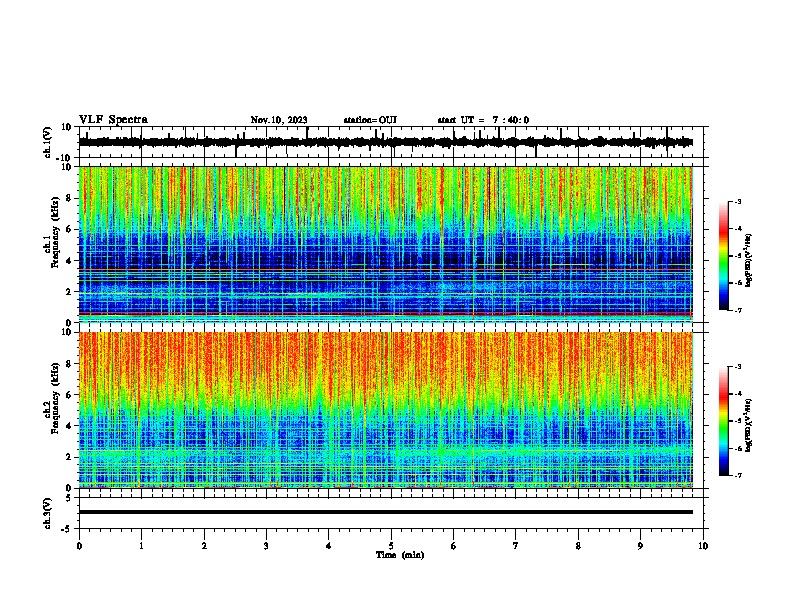Click the "4" kHz tick on ch.2 frequency axis
The image size is (792, 612).
(69, 426)
